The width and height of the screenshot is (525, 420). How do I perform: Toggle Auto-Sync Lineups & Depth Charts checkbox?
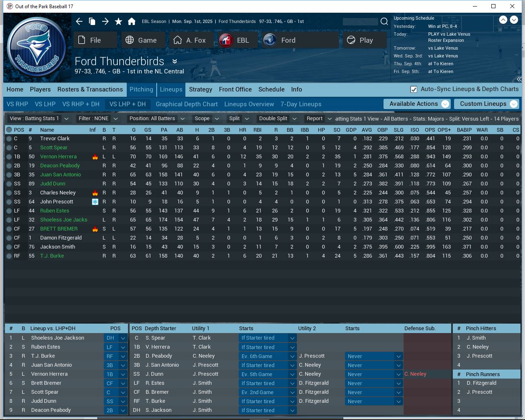414,89
